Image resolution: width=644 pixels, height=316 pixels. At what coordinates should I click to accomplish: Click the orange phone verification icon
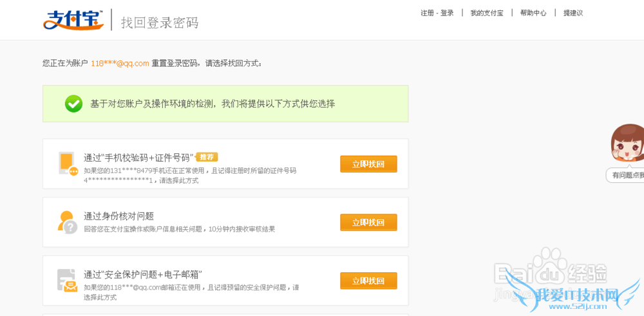point(67,163)
